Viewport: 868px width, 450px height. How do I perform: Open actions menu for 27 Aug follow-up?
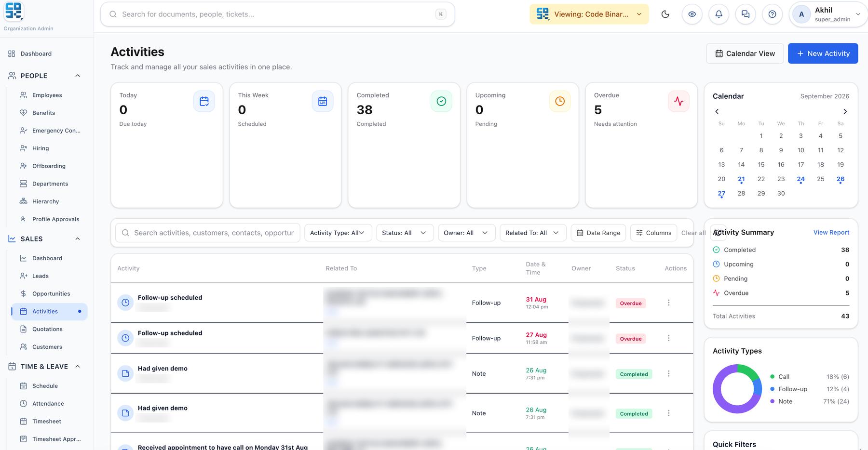pos(668,338)
